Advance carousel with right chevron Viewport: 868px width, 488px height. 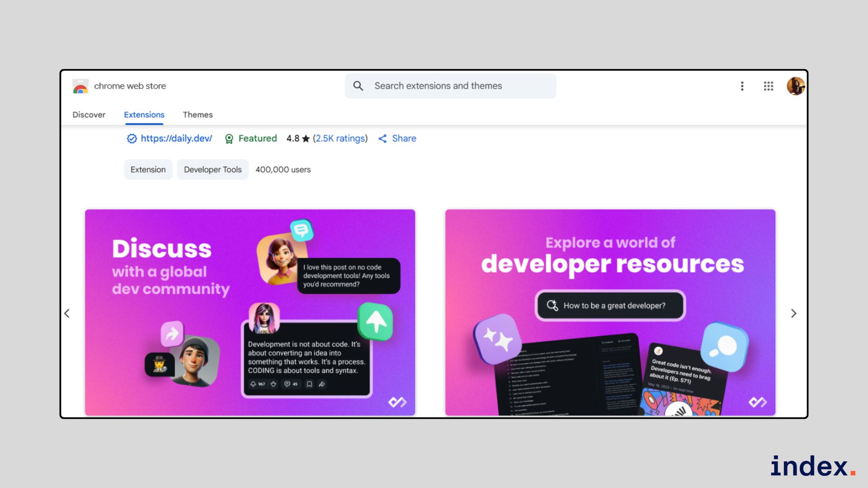click(793, 313)
